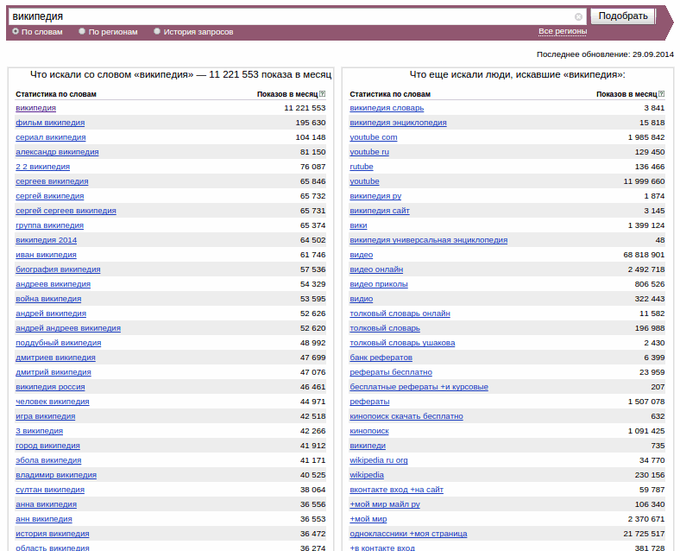
Task: Open the 'одноклассники +моя страница' link
Action: pos(408,534)
